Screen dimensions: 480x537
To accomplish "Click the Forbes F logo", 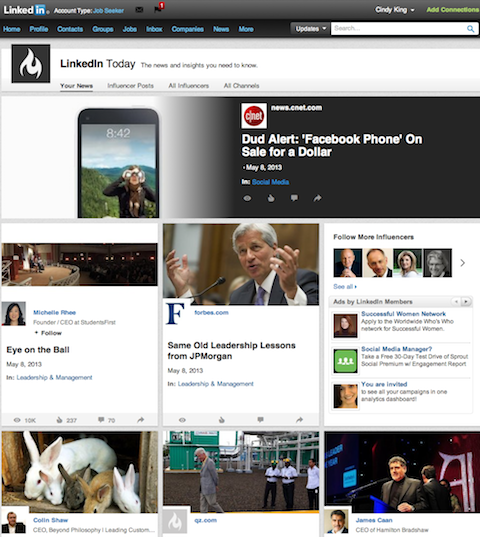I will 176,313.
